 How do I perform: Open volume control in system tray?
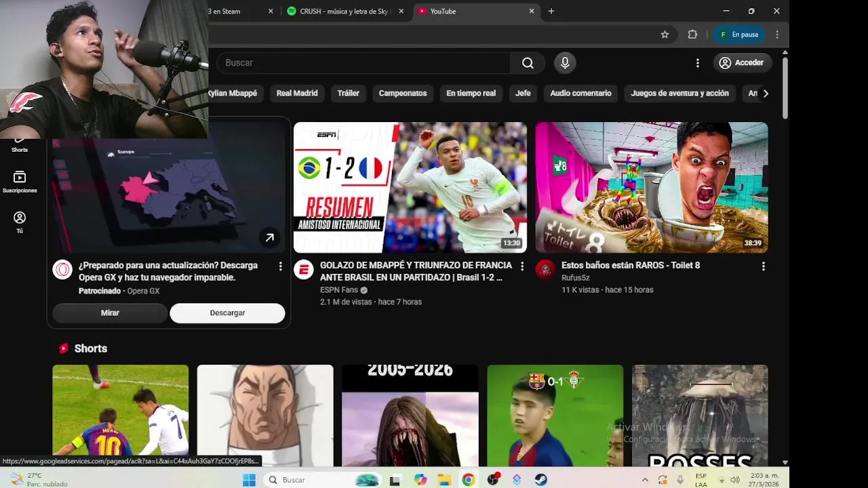tap(735, 480)
